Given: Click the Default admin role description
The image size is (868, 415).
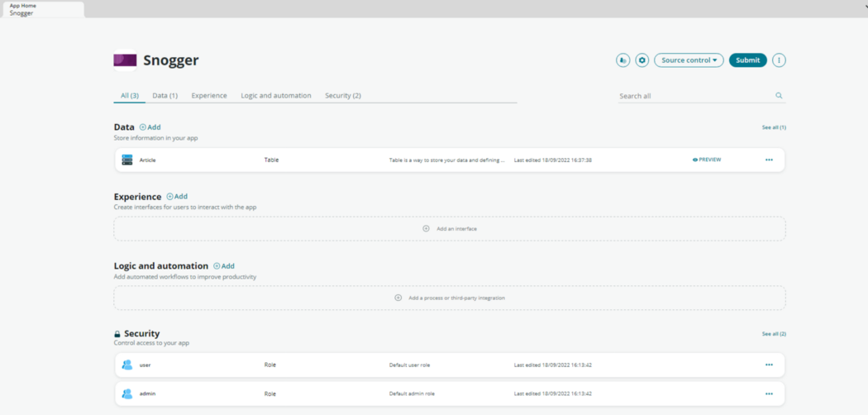Looking at the screenshot, I should pyautogui.click(x=412, y=394).
